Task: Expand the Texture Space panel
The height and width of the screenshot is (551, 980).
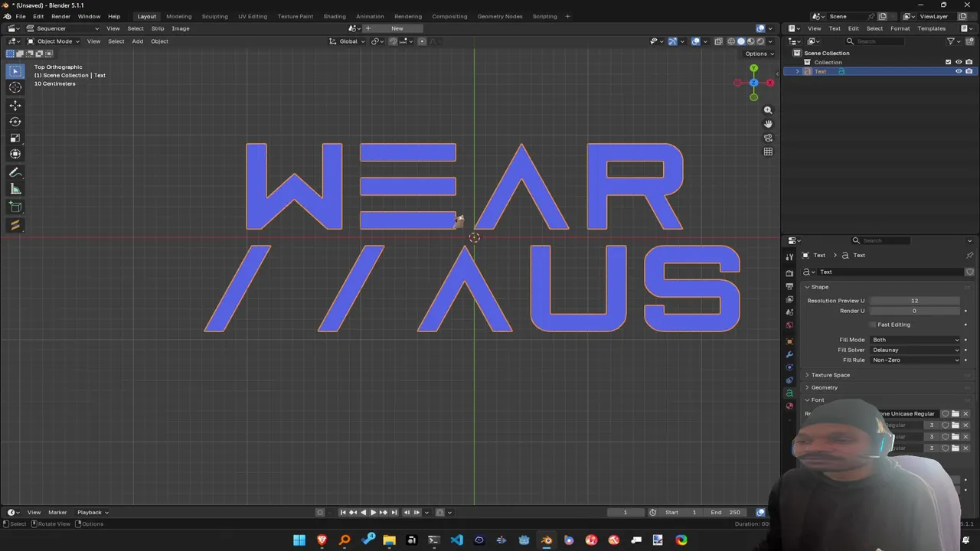Action: (x=830, y=375)
